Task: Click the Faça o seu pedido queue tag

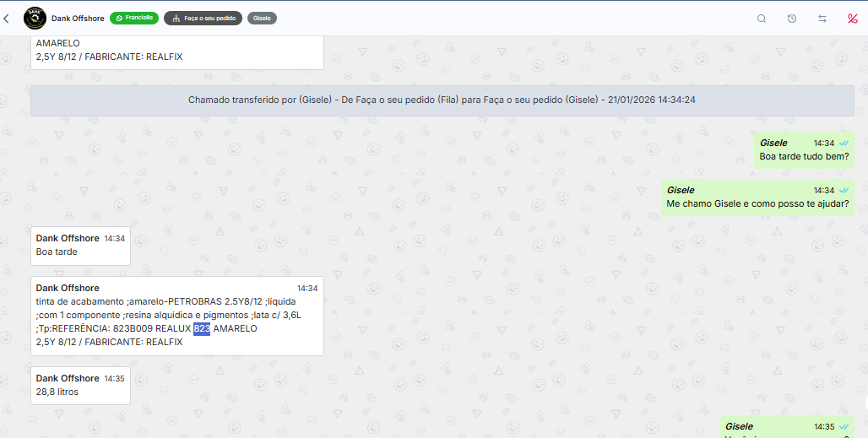Action: pyautogui.click(x=203, y=18)
